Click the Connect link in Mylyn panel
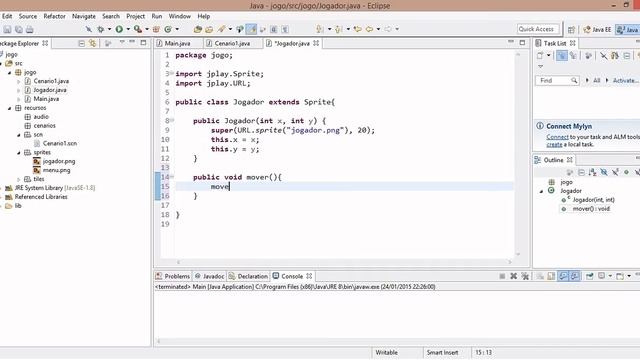The width and height of the screenshot is (640, 360). [557, 137]
